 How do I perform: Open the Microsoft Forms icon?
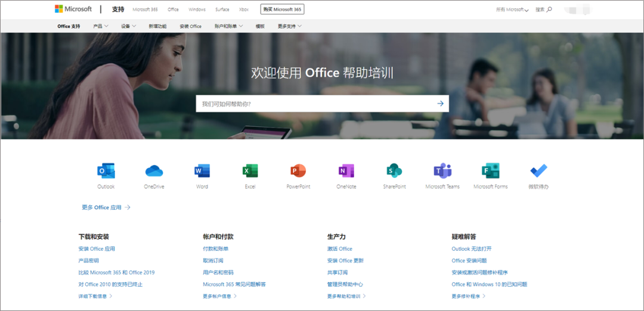click(490, 170)
